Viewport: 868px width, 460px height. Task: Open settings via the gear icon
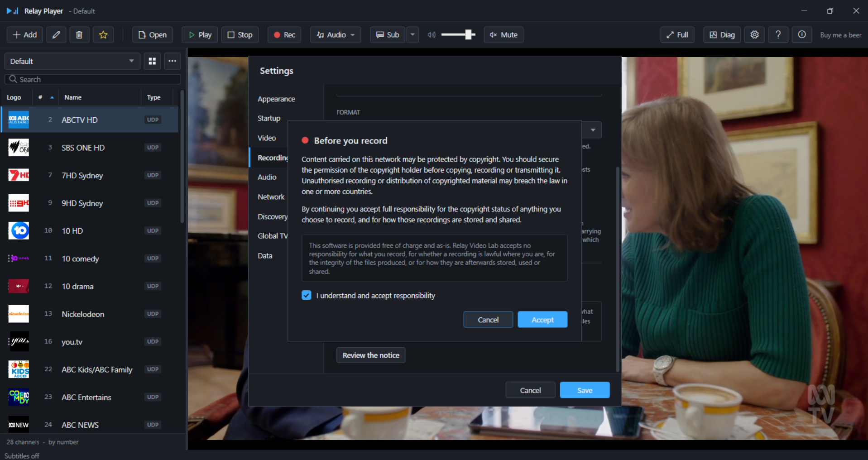point(754,35)
